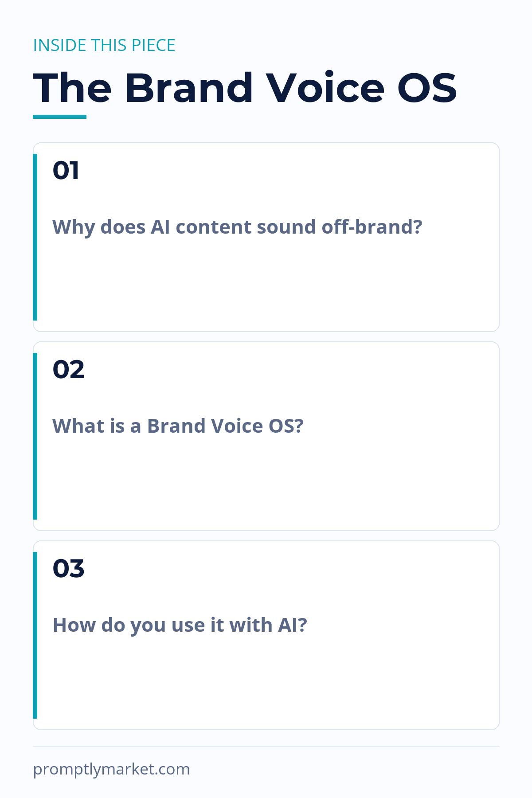Viewport: 532px width, 798px height.
Task: Select 'The Brand Voice OS' title
Action: pos(245,88)
